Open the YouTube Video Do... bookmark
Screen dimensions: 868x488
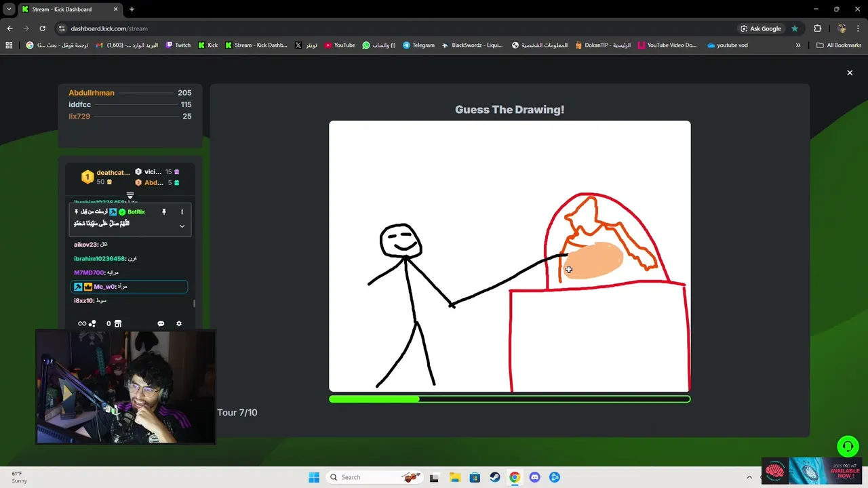coord(667,45)
